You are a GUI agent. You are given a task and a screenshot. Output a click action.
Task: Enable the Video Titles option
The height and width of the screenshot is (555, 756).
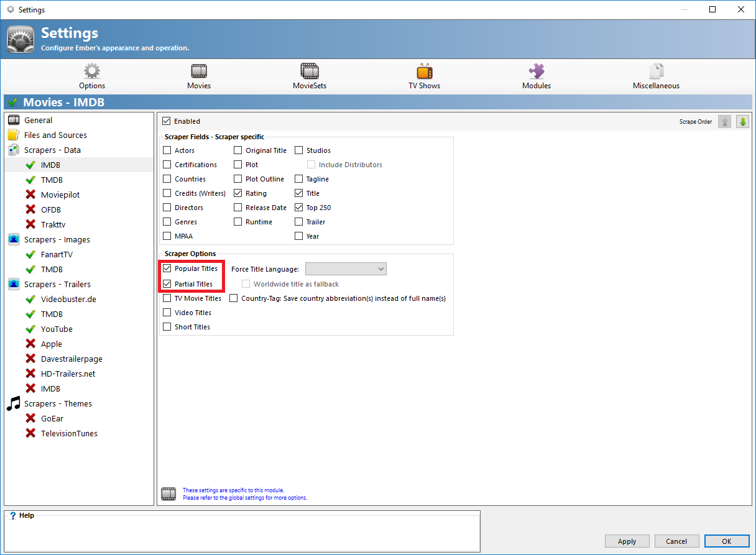(x=167, y=313)
